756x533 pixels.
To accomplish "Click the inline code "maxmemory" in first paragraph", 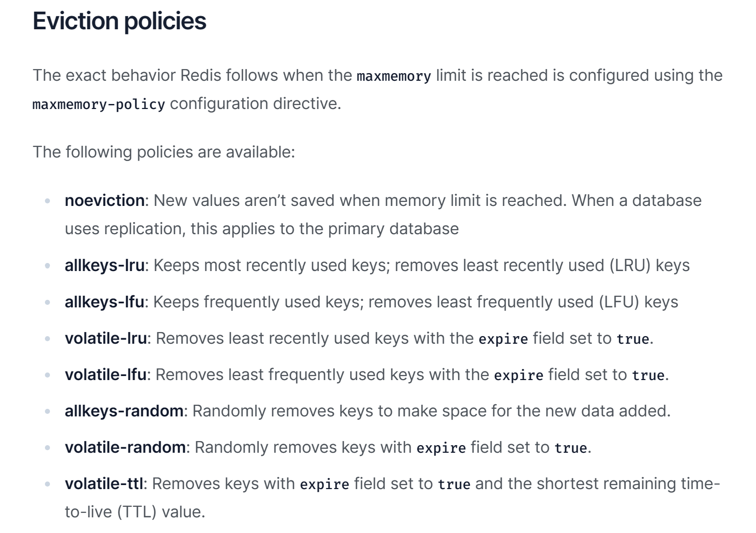I will click(x=394, y=76).
